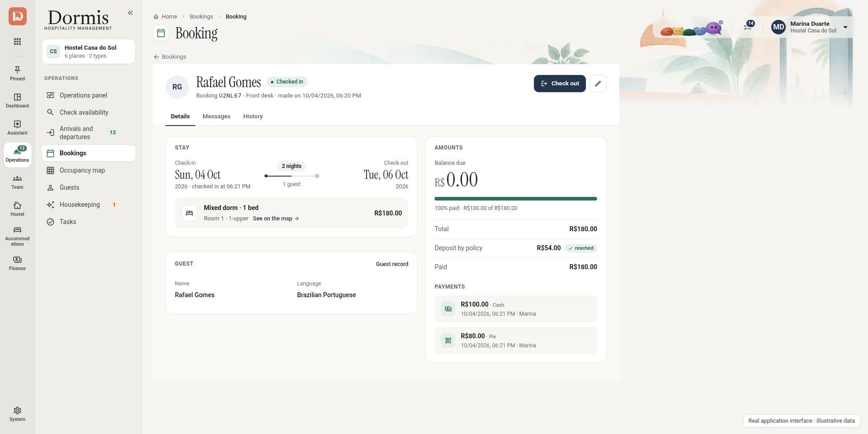Open Guests list
This screenshot has width=868, height=434.
pos(89,187)
